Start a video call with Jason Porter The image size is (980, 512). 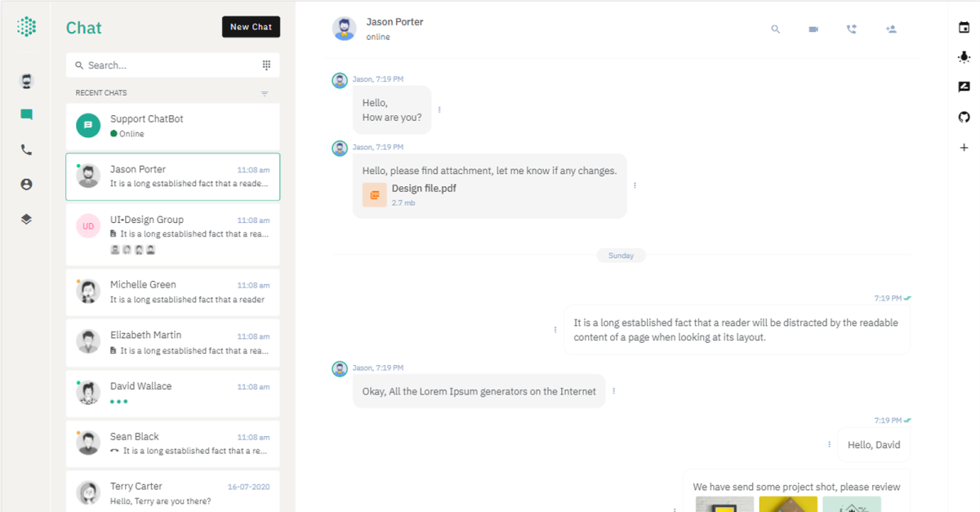coord(813,29)
